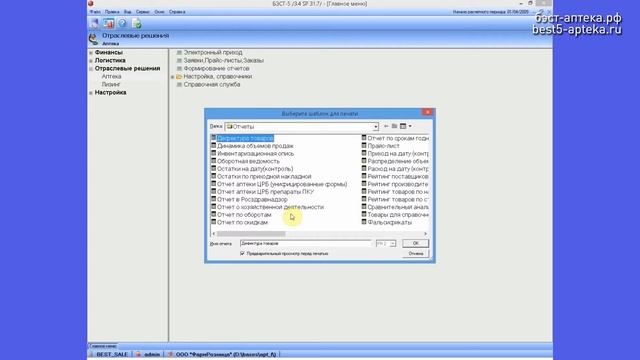Image resolution: width=640 pixels, height=360 pixels.
Task: Click the BEST_SALE status bar icon
Action: [91, 354]
